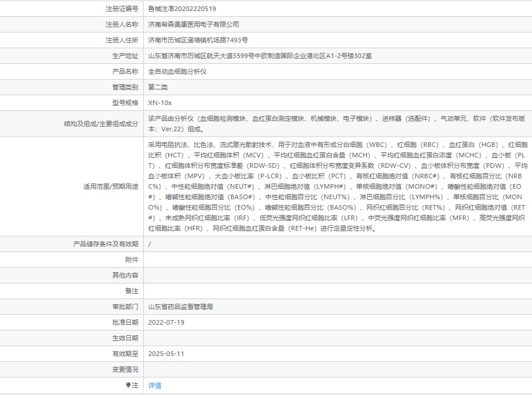Click management category value 第二类
This screenshot has width=532, height=399.
pos(158,87)
